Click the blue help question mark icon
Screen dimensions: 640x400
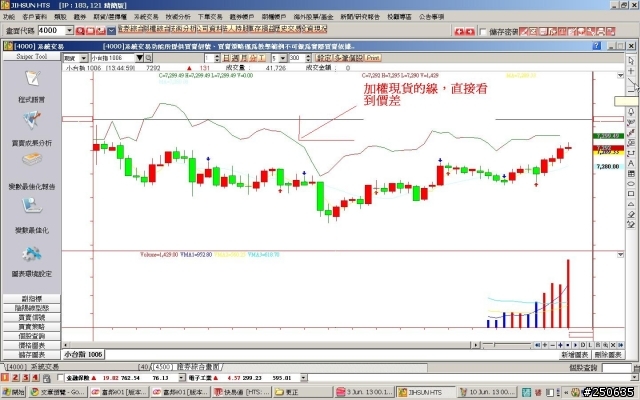(597, 46)
